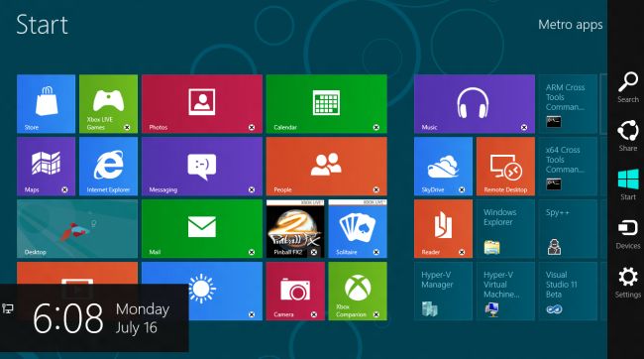Click the Monday July 16 date
Viewport: 644px width, 359px height.
(142, 318)
